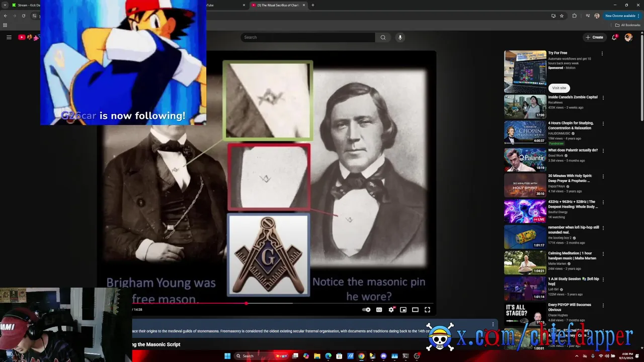The height and width of the screenshot is (362, 644).
Task: Toggle closed captions in the player
Action: click(x=379, y=310)
